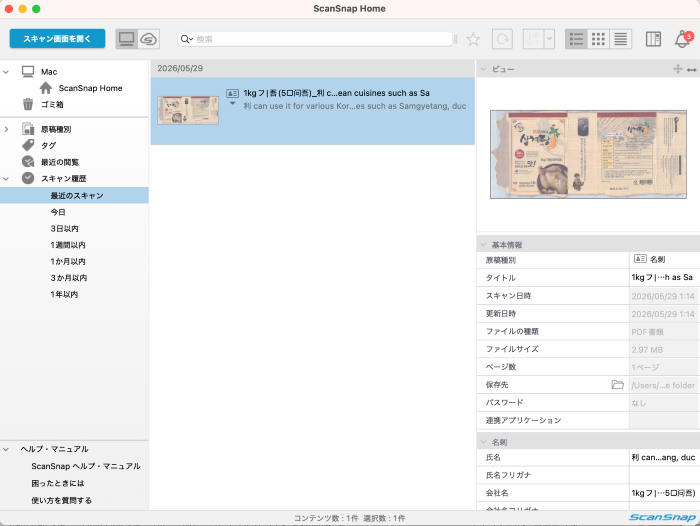Toggle the side panel layout icon
Image resolution: width=700 pixels, height=526 pixels.
click(x=653, y=39)
